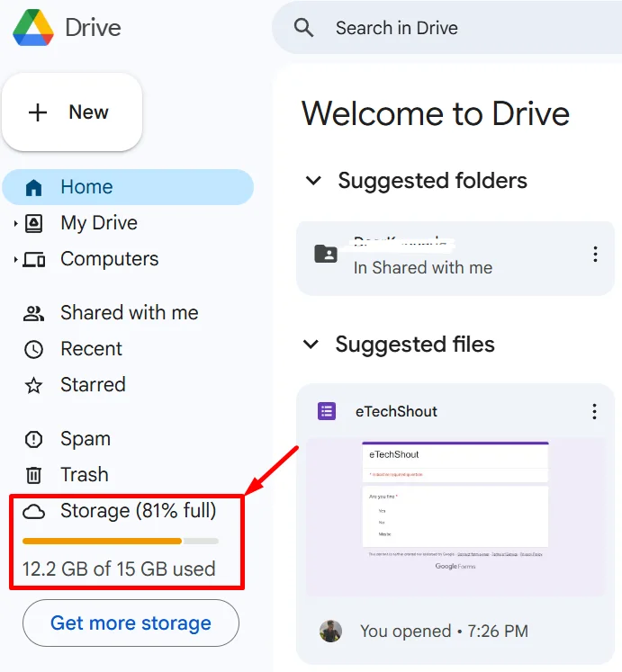622x672 pixels.
Task: Collapse the Suggested folders section
Action: click(313, 181)
